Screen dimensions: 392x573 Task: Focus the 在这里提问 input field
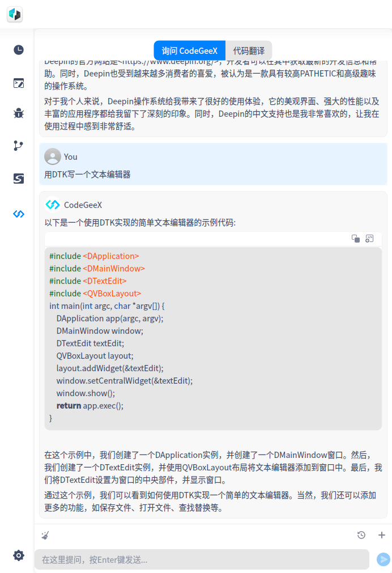click(x=202, y=559)
